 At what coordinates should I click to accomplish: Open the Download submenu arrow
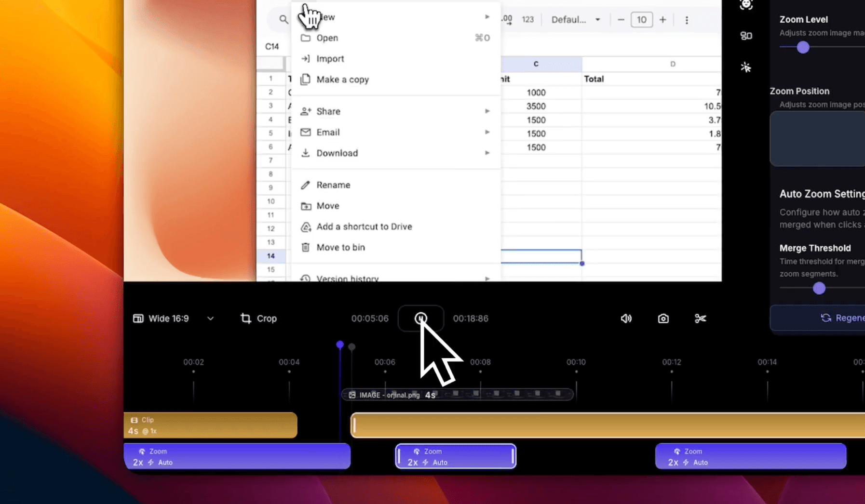coord(488,153)
